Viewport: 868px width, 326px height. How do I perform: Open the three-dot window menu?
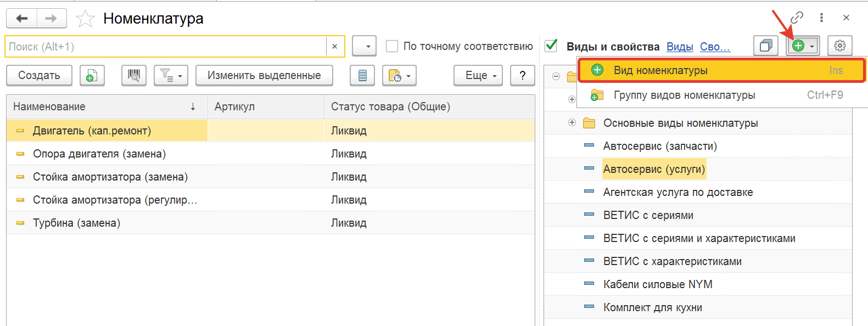point(821,18)
